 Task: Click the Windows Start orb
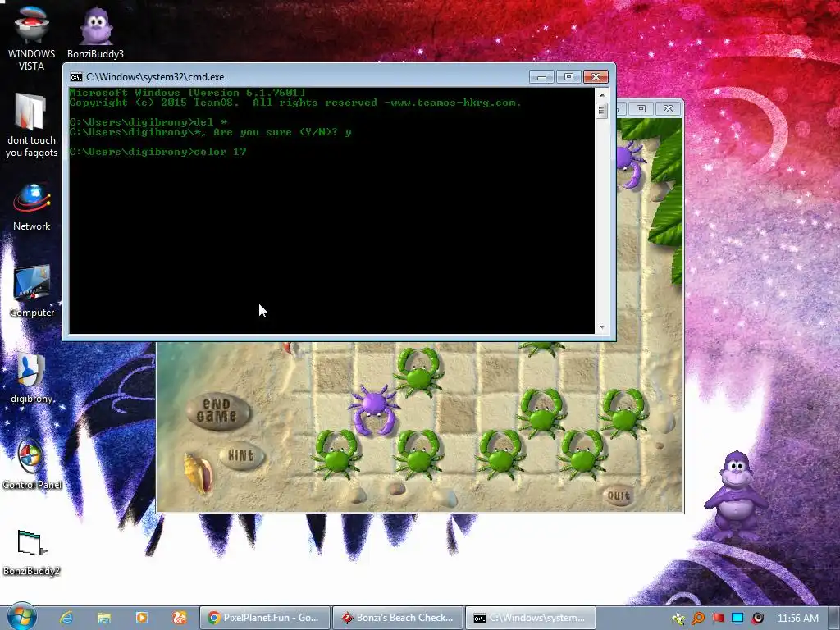[x=21, y=617]
